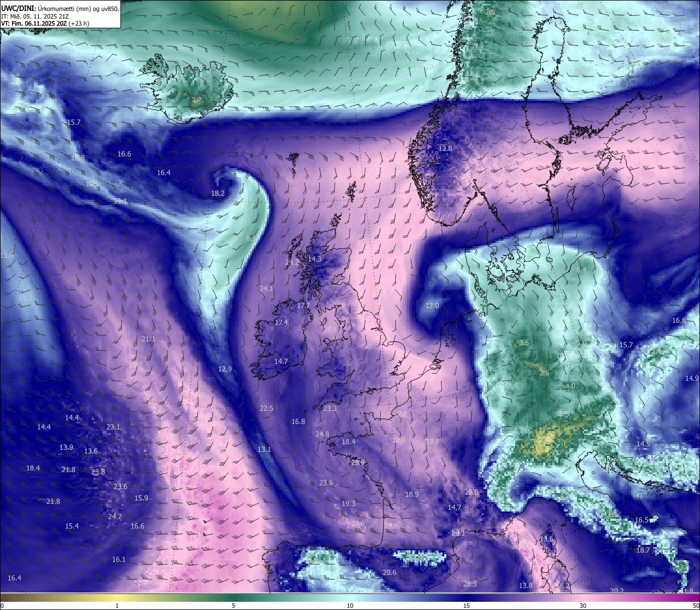This screenshot has height=610, width=700.
Task: Click the 24.1 value on the map
Action: tap(266, 288)
